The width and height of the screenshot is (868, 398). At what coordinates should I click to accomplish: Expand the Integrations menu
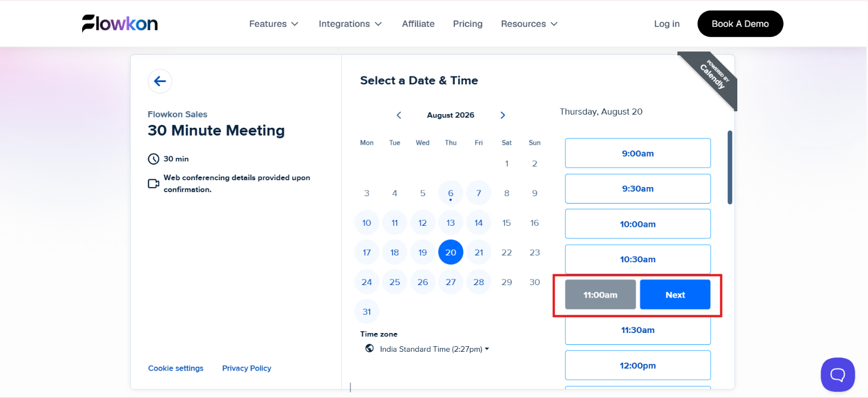(350, 24)
